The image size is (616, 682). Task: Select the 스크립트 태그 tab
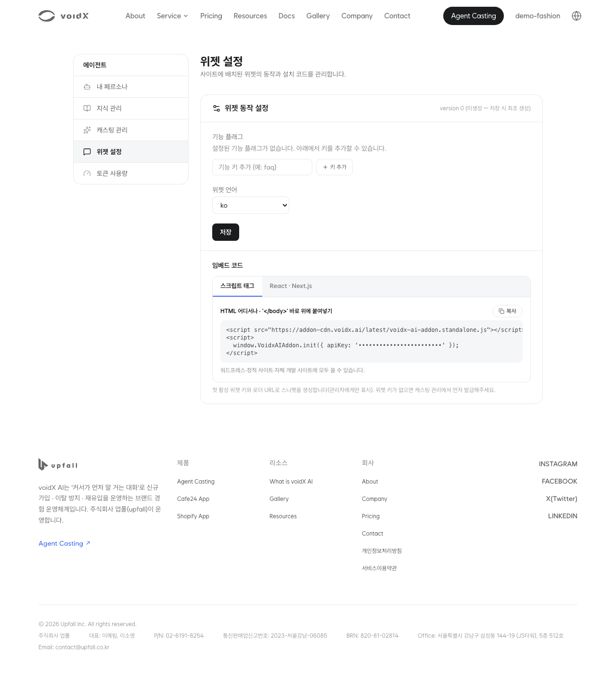tap(237, 286)
